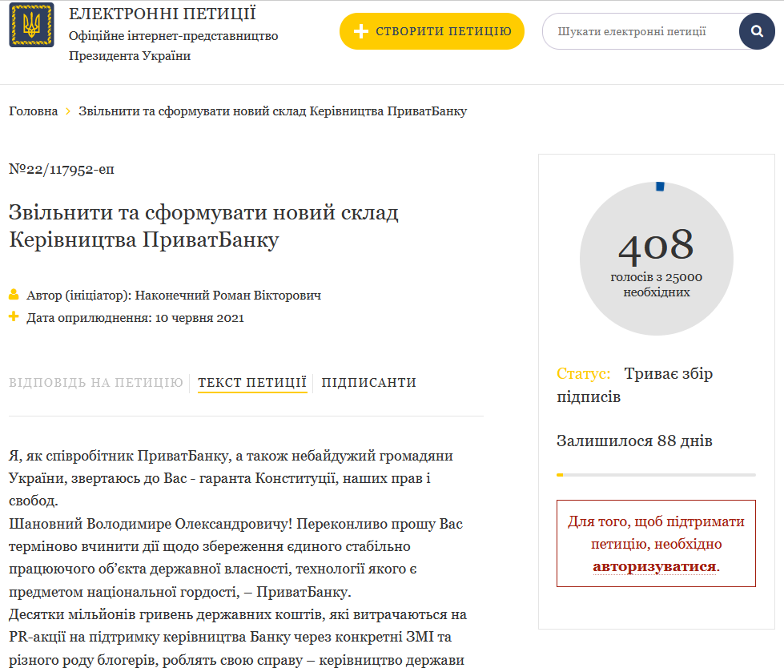Screen dimensions: 784x672
Task: Click the petition number №22/117952-еп
Action: point(62,170)
